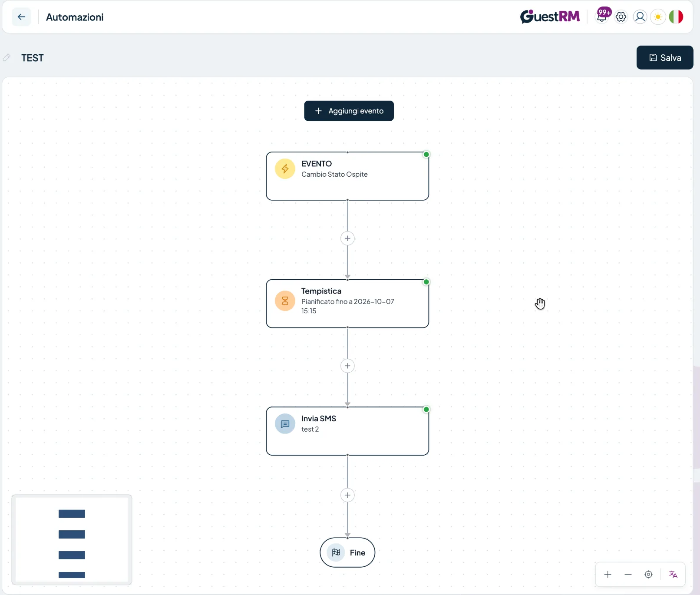Click the minimap overview panel
This screenshot has height=595, width=700.
[72, 540]
